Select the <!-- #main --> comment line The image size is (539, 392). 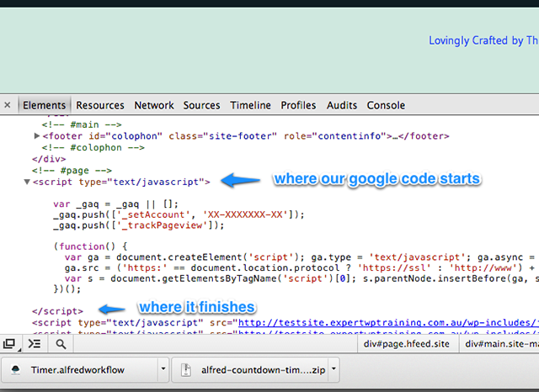click(x=82, y=124)
